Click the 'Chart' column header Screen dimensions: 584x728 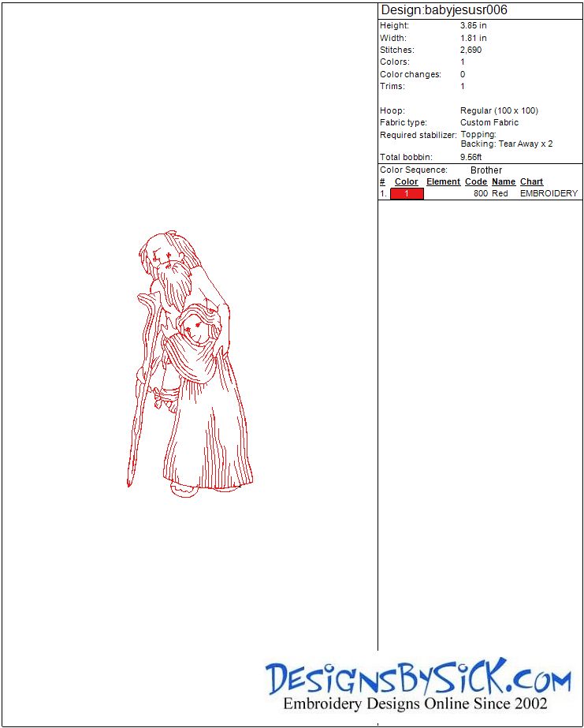[x=531, y=181]
